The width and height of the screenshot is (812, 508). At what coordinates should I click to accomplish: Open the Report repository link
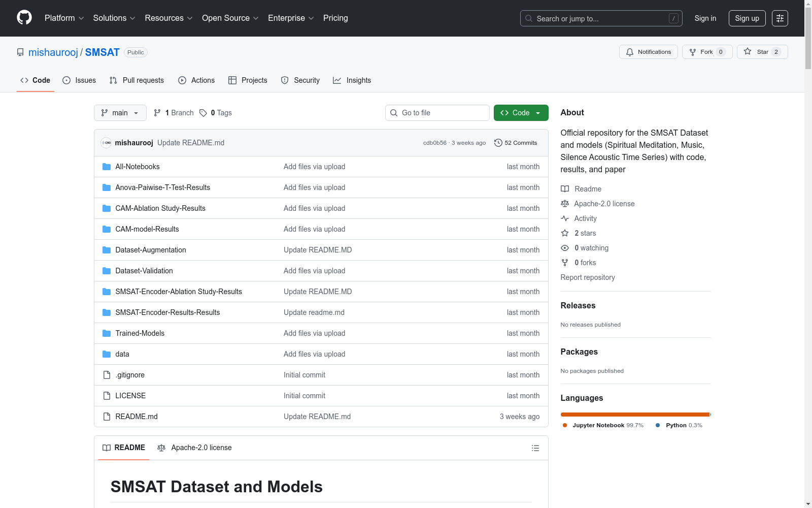pos(588,277)
